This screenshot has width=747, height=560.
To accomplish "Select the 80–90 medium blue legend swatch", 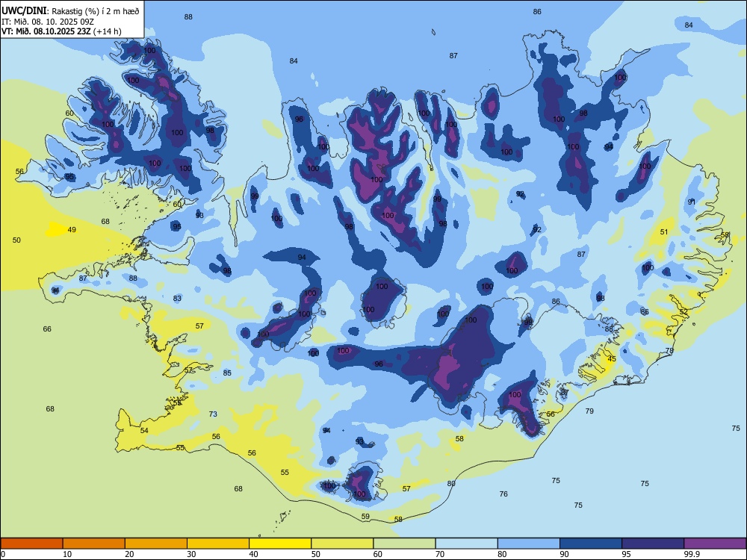I will click(529, 544).
